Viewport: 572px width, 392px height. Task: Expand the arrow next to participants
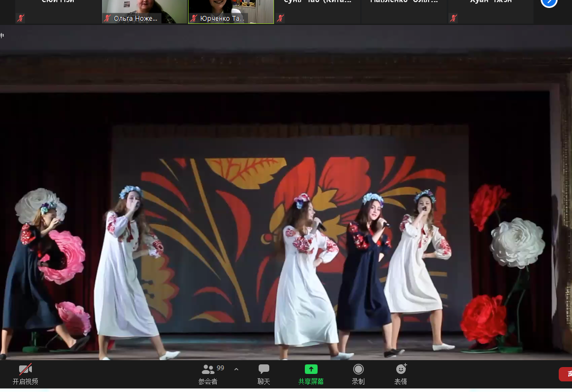(236, 370)
